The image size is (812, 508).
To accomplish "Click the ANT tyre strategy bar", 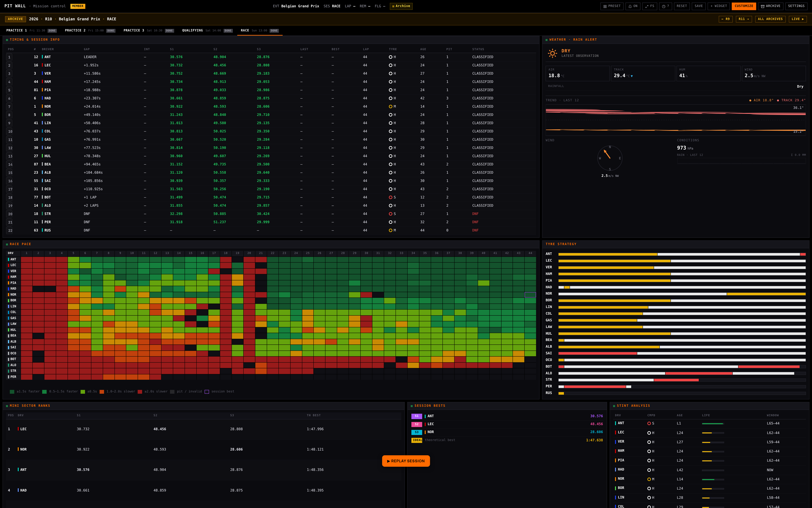I will pyautogui.click(x=682, y=254).
